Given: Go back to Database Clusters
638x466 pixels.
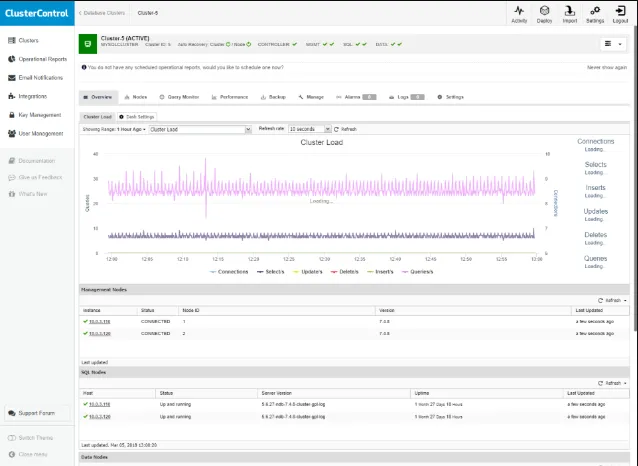Looking at the screenshot, I should point(102,13).
